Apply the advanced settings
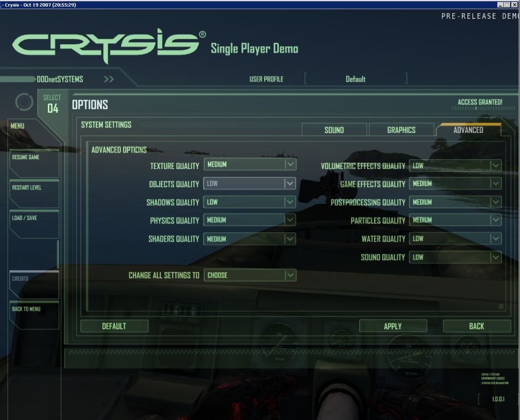Screen dimensions: 520x420 393,326
